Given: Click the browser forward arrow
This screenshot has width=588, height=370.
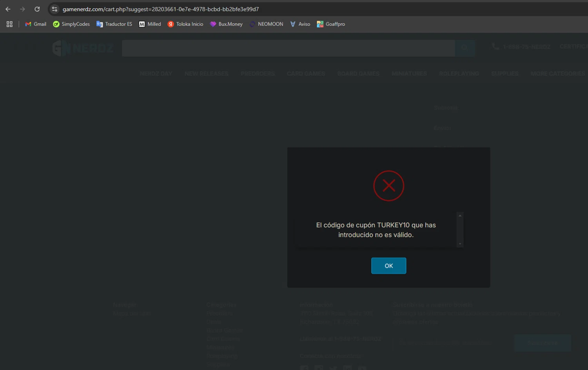Looking at the screenshot, I should (22, 9).
